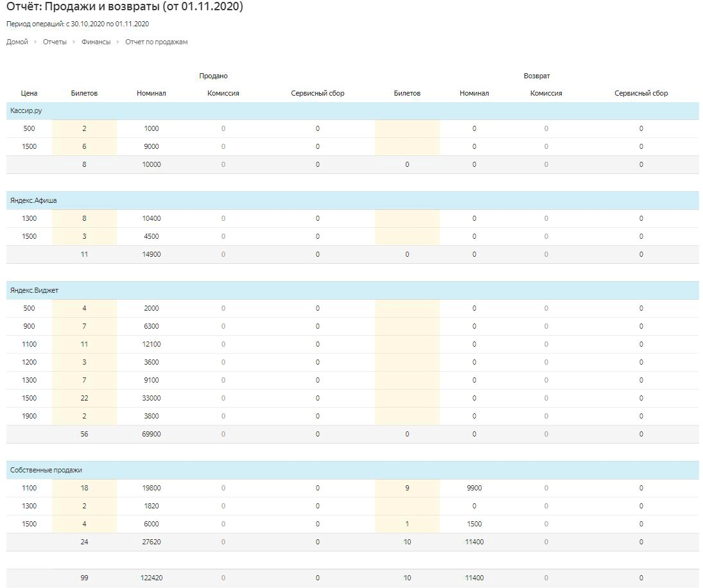Click the Сервисный сбор header under Возврат

click(x=641, y=93)
